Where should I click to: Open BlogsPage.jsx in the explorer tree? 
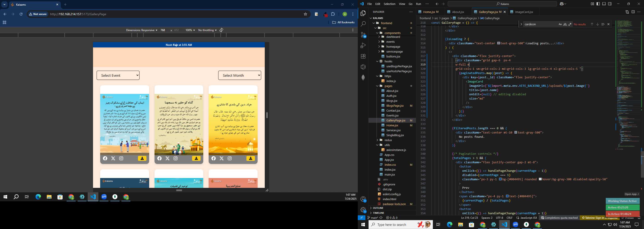[x=395, y=106]
